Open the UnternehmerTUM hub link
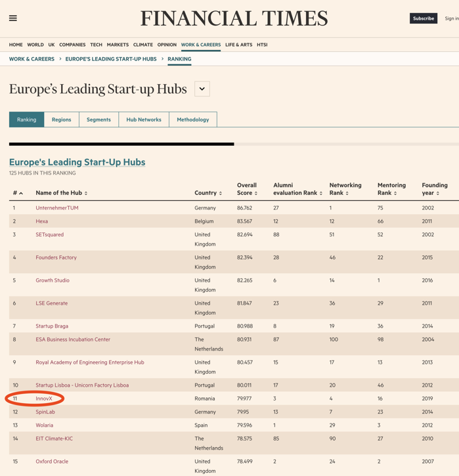This screenshot has height=476, width=459. point(57,208)
